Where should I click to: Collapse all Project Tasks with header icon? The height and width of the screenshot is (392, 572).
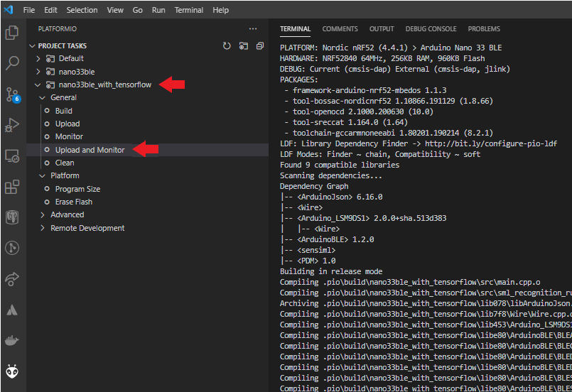coord(259,45)
